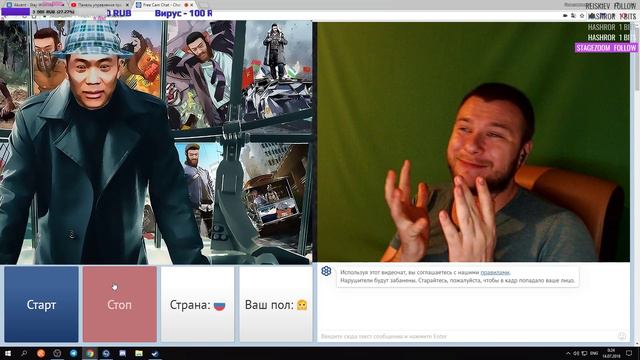Image resolution: width=640 pixels, height=360 pixels.
Task: Click the red Стоп button
Action: (x=120, y=304)
